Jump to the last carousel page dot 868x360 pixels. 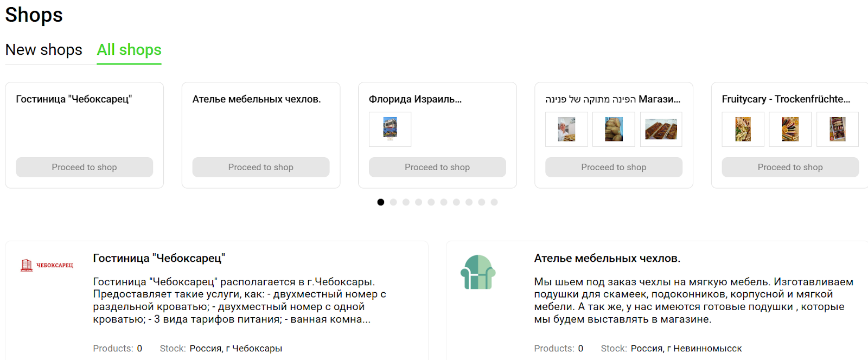[494, 202]
